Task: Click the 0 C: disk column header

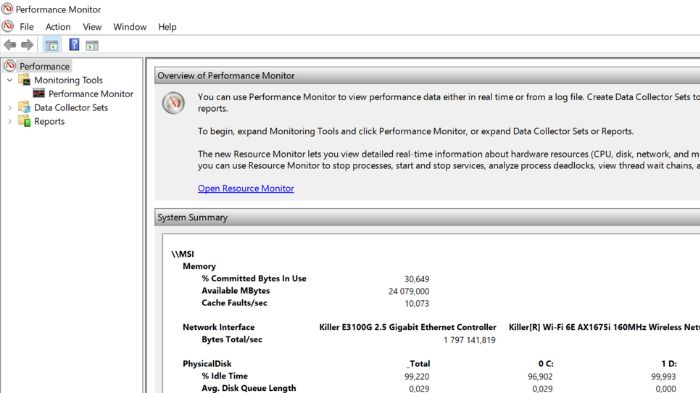Action: pyautogui.click(x=546, y=364)
